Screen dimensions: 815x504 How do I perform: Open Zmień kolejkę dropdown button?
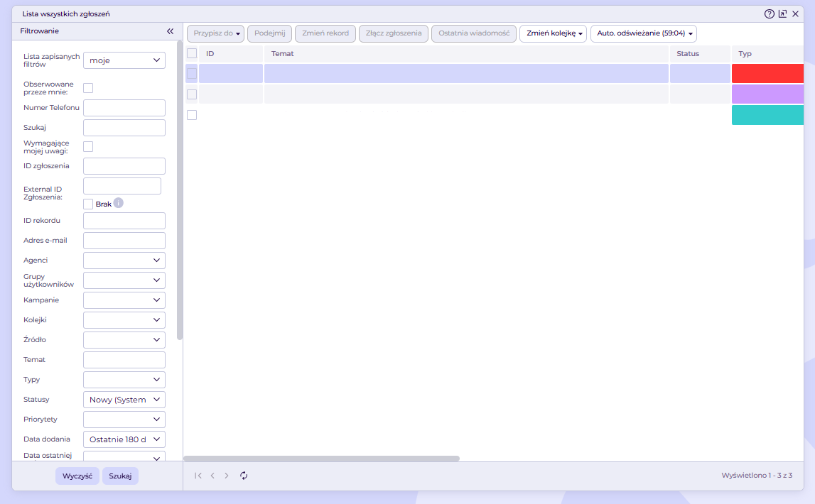tap(553, 33)
